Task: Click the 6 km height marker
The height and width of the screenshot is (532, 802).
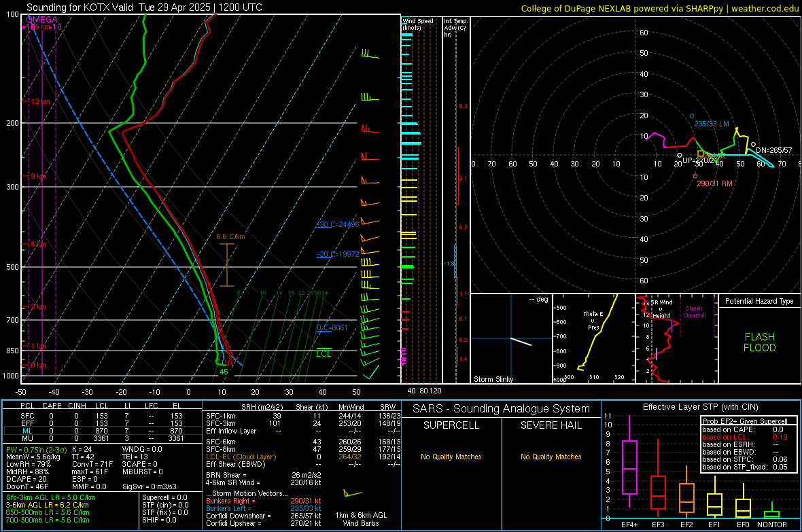Action: point(38,244)
